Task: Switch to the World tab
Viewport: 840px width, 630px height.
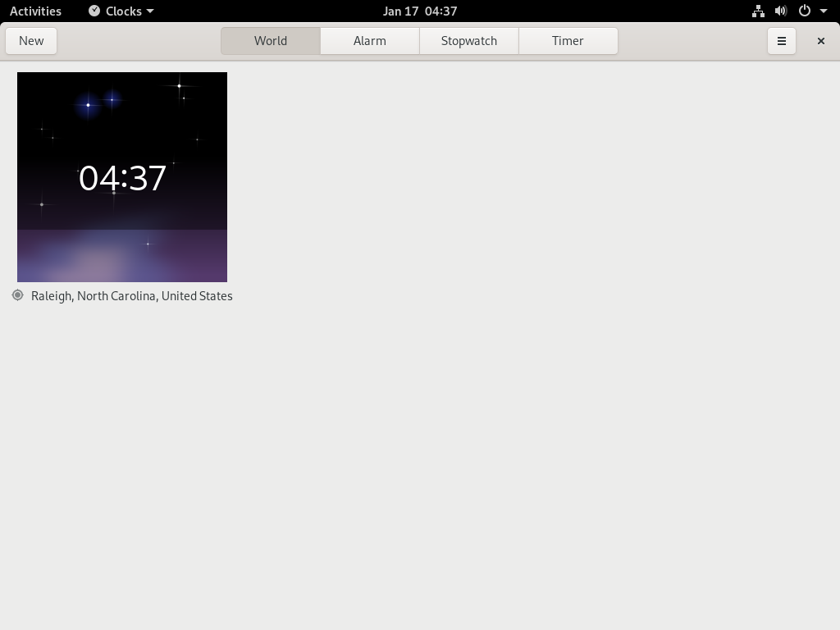Action: 271,41
